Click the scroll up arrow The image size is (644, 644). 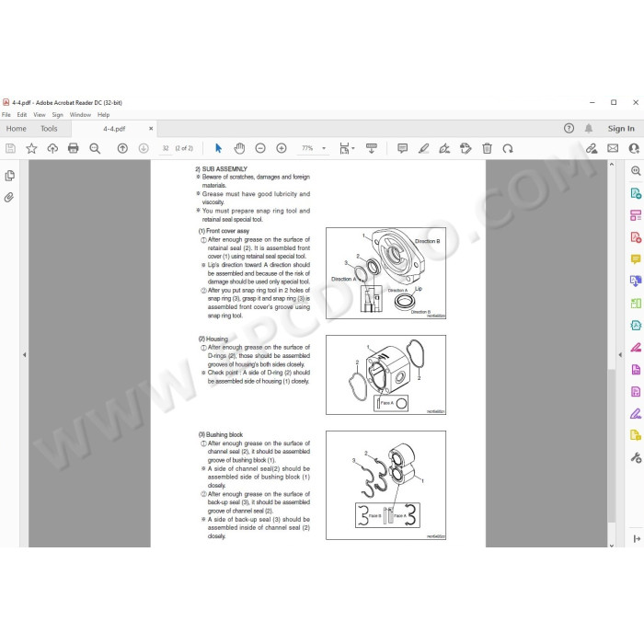(612, 165)
